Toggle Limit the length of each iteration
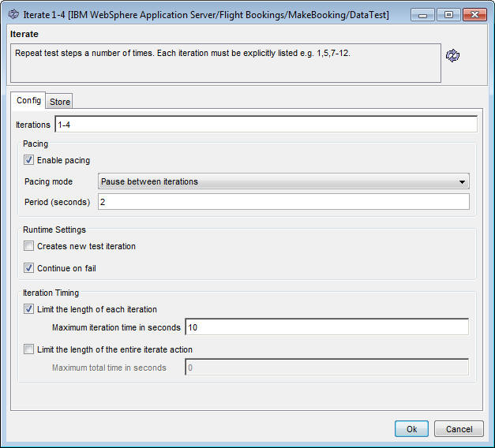495x448 pixels. 29,309
